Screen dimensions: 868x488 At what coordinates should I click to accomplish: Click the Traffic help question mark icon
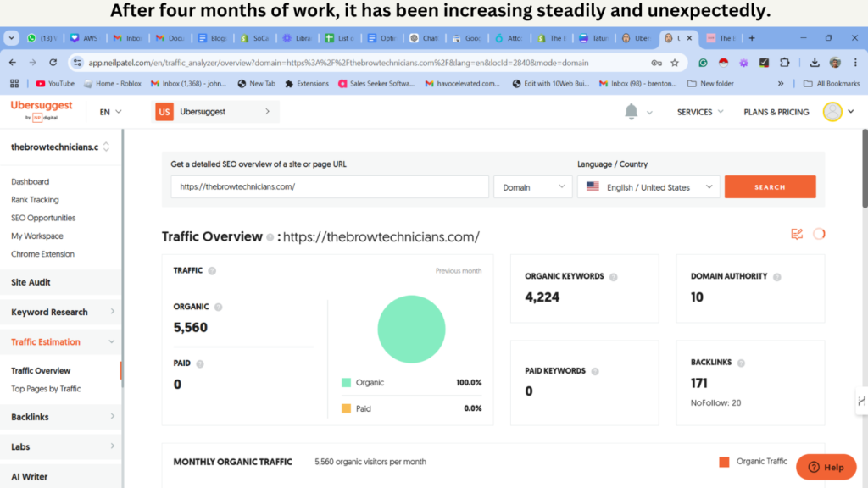(212, 270)
